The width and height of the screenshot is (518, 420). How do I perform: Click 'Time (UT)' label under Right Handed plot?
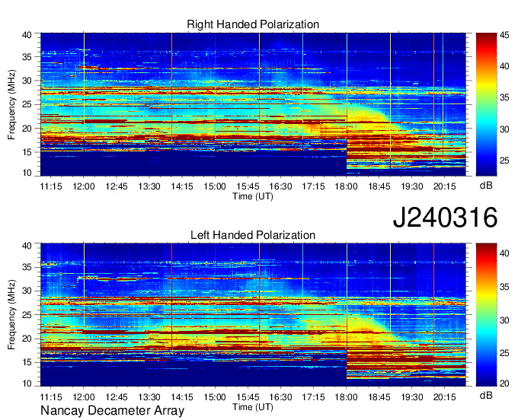(253, 196)
